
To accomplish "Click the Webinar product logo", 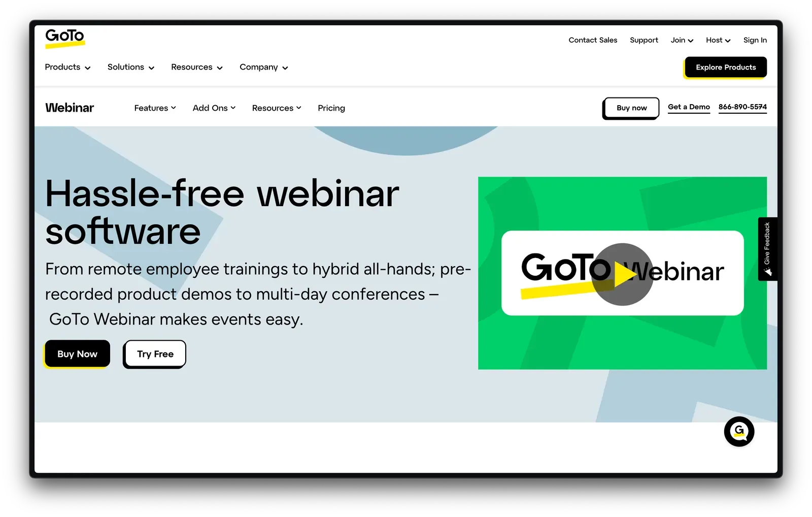I will (70, 107).
